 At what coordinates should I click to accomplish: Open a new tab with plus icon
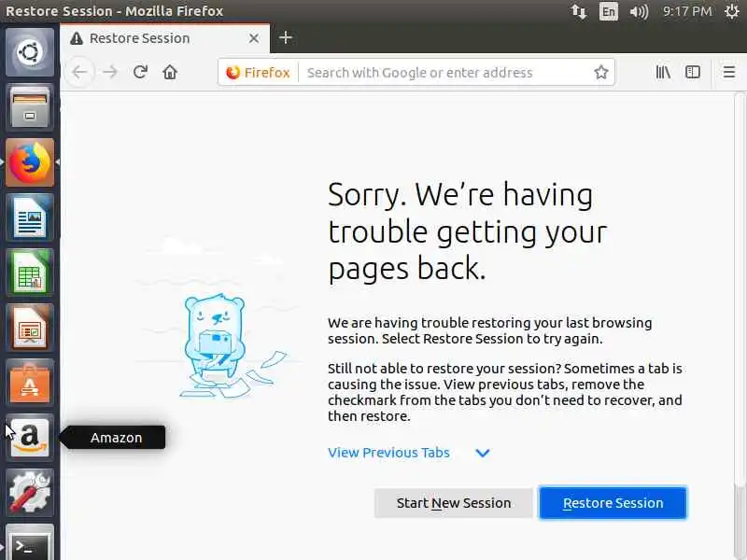[x=286, y=37]
